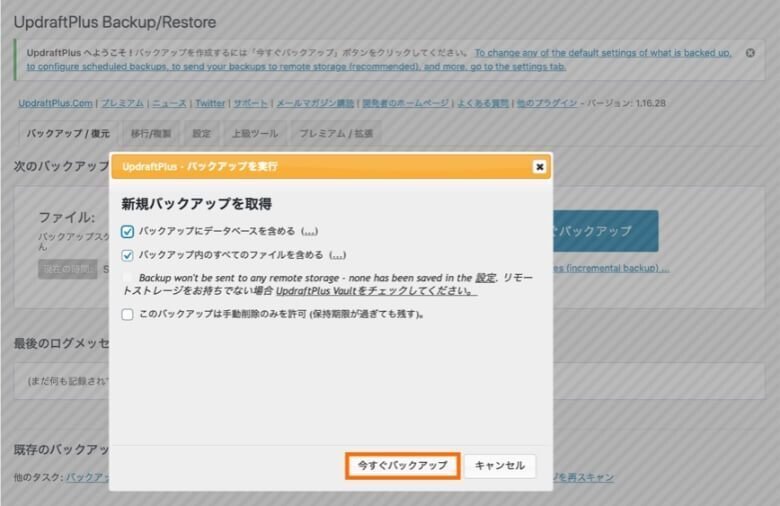Open the 他のプラグイン link
Screen dimensions: 780x506
(547, 103)
